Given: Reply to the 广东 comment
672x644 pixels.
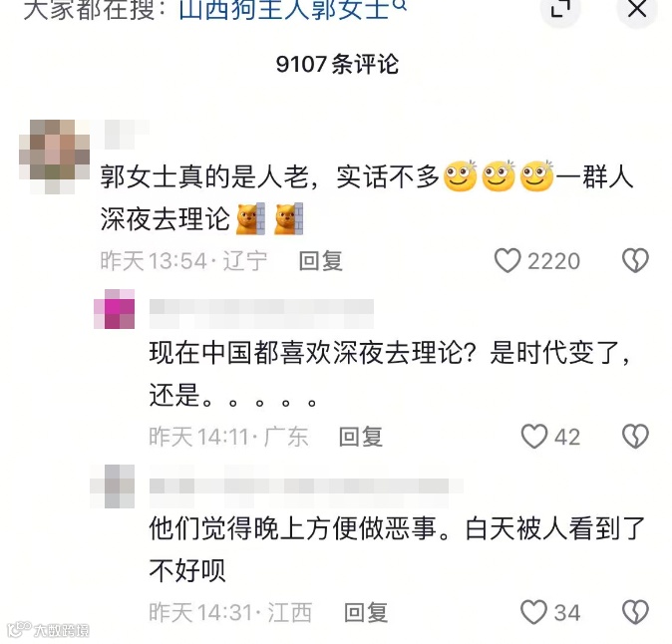Looking at the screenshot, I should (361, 437).
